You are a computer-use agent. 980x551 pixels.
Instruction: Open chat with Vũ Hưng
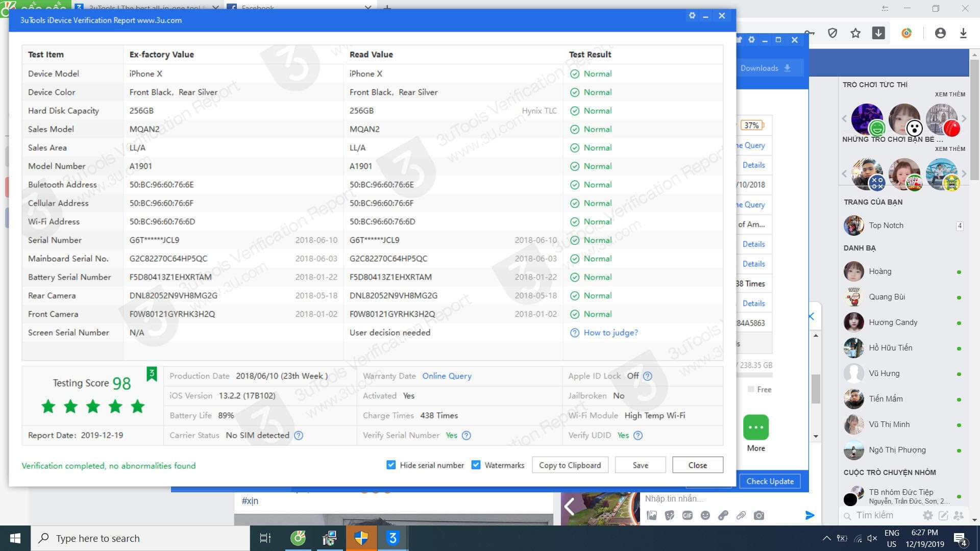pyautogui.click(x=903, y=373)
